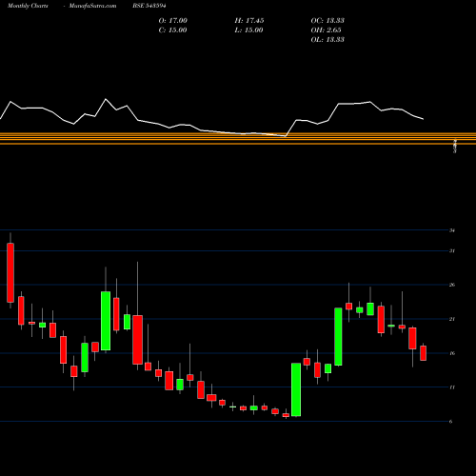This screenshot has width=476, height=476.
Task: Click the tall green candle rising from 6
Action: [x=296, y=389]
